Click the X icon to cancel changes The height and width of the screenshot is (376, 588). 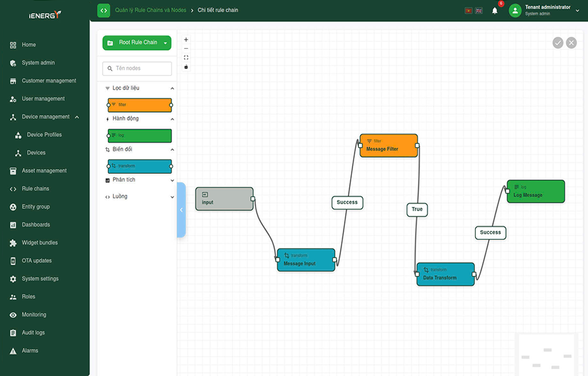[571, 42]
